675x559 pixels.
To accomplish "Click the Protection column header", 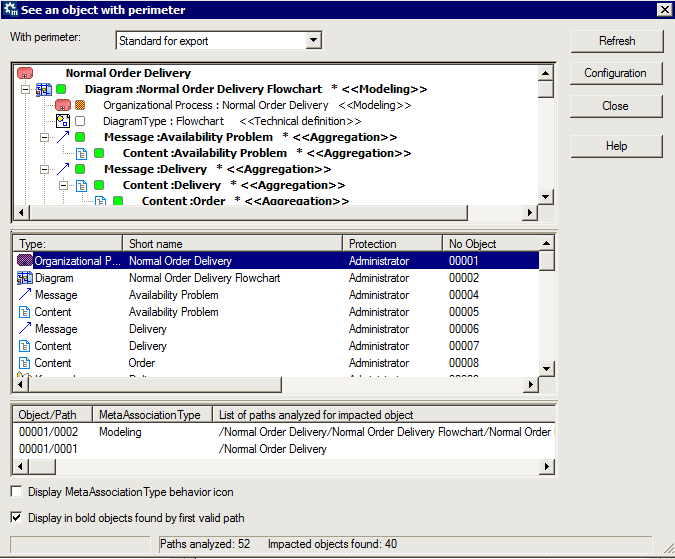I will tap(392, 244).
